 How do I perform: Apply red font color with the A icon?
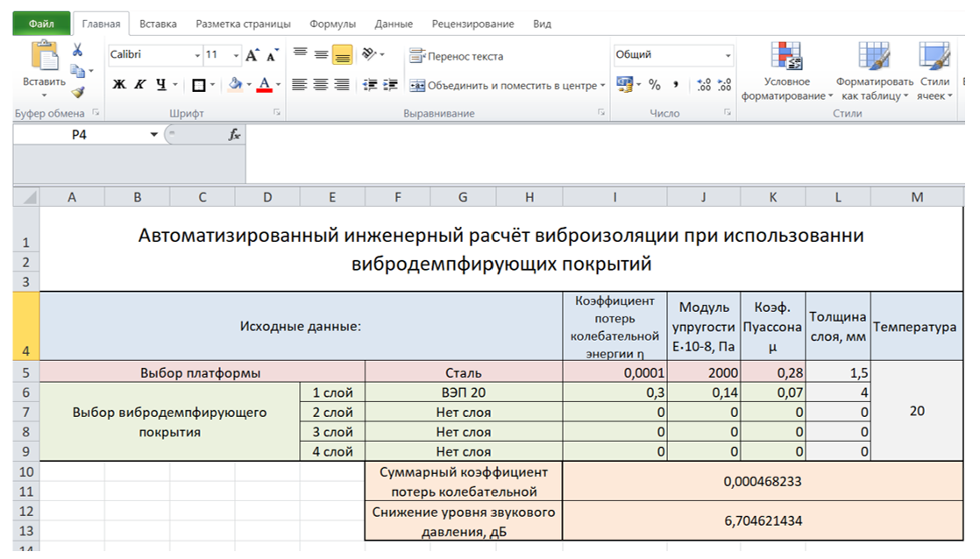coord(265,84)
